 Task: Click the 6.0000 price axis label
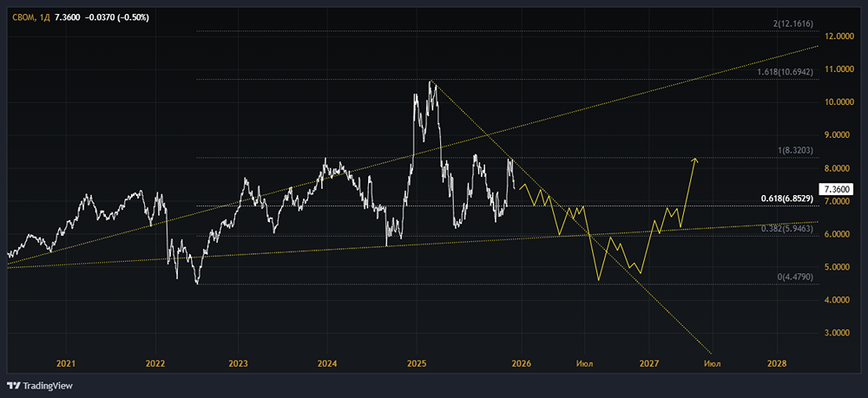pyautogui.click(x=838, y=234)
